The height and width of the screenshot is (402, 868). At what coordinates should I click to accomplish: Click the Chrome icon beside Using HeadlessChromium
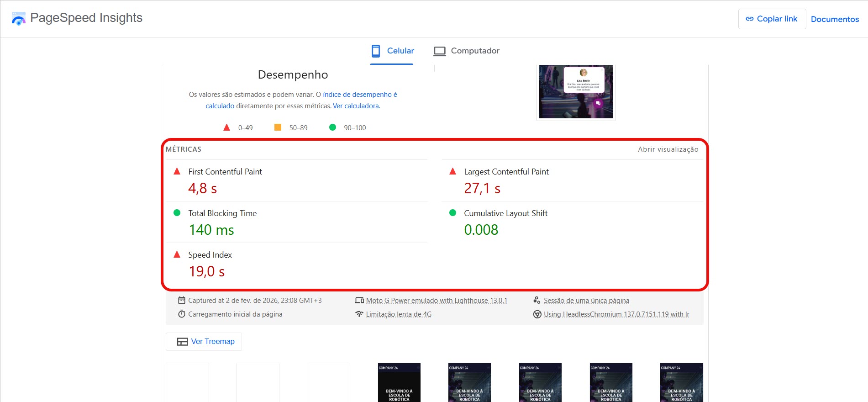coord(537,314)
